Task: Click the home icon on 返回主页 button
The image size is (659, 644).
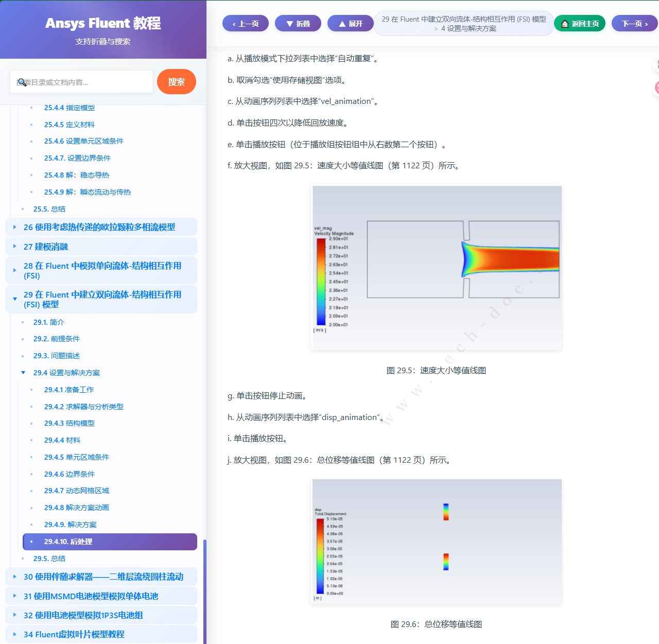Action: click(x=565, y=24)
